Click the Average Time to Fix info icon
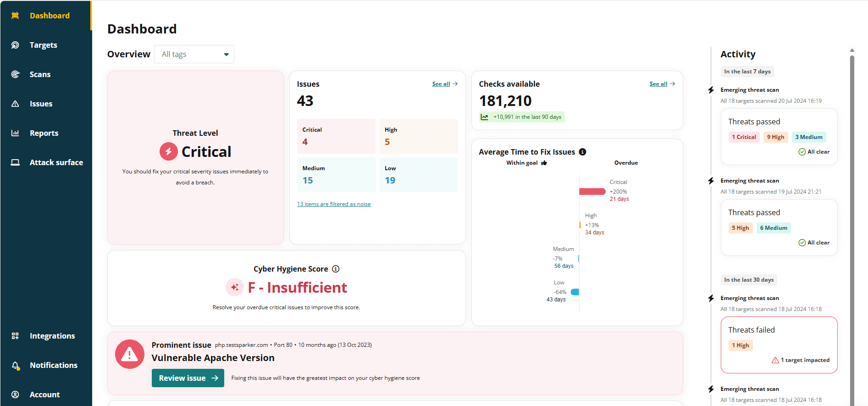The height and width of the screenshot is (406, 868). click(x=582, y=152)
